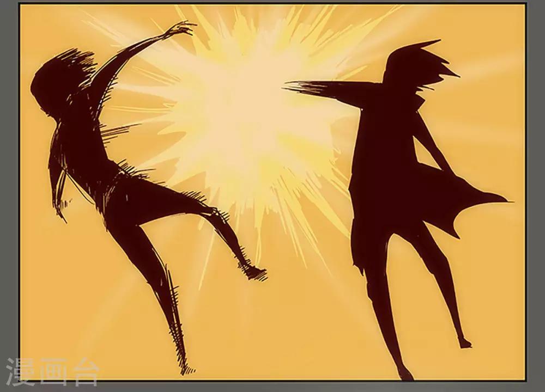Click the left figure's trailing left arm
This screenshot has width=545, height=392.
[57, 191]
